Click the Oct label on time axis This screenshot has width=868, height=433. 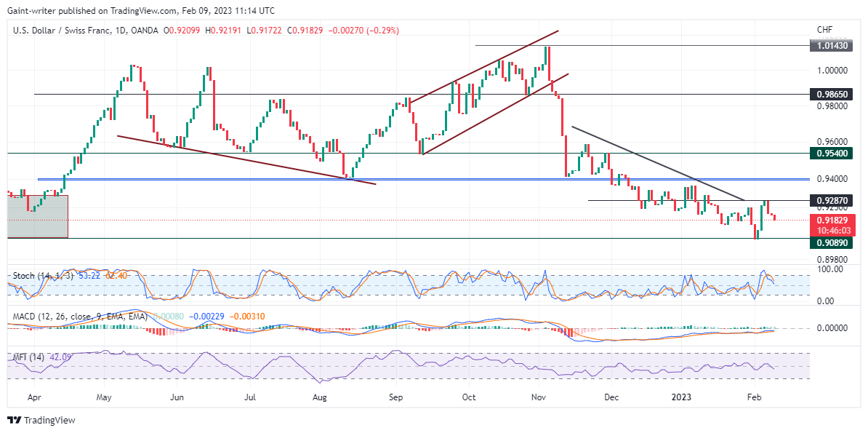[x=469, y=397]
